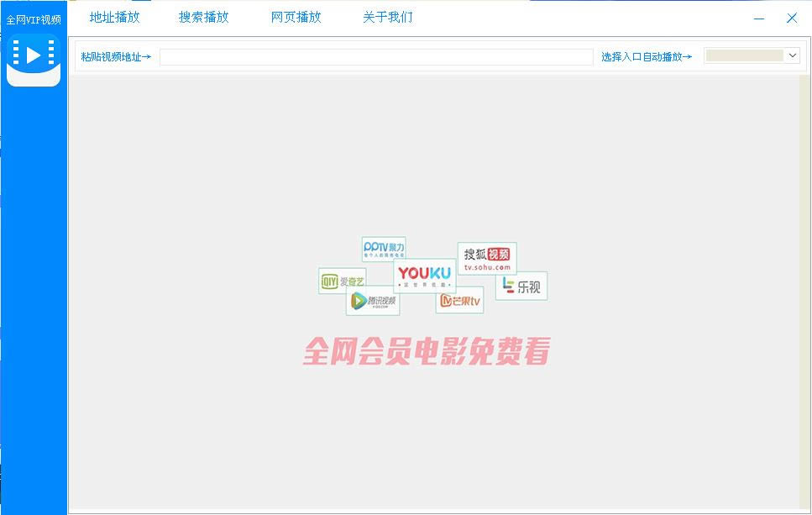Click the 爱奇艺 logo
Viewport: 812px width, 515px height.
pos(343,281)
